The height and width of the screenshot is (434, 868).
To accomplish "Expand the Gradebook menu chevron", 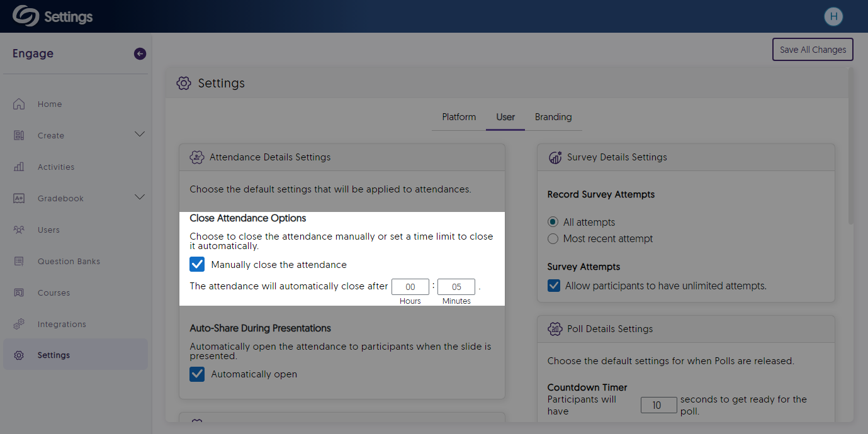I will [x=140, y=198].
